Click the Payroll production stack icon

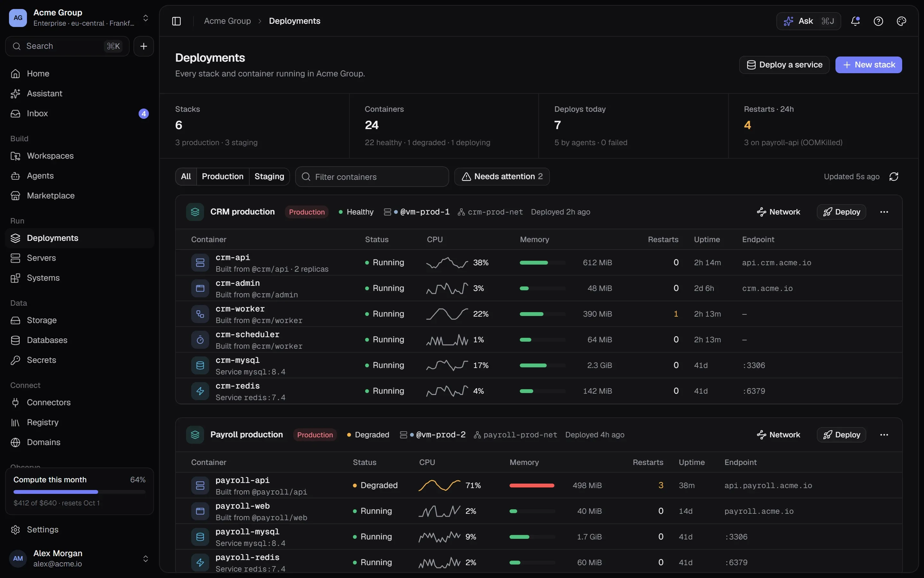(195, 435)
